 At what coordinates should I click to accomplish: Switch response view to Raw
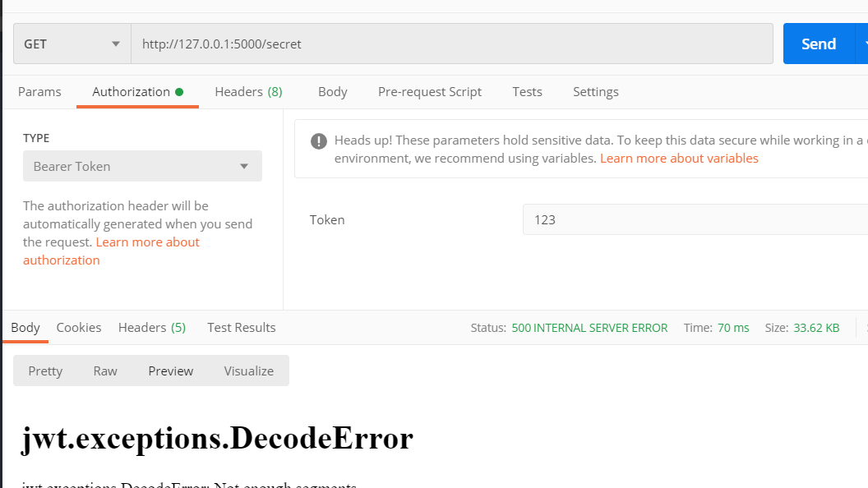[x=105, y=371]
